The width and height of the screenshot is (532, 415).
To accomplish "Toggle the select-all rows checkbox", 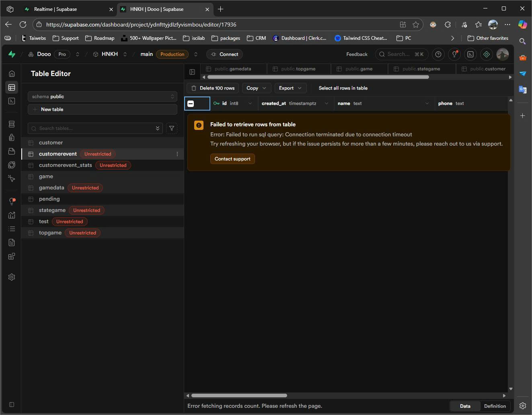I will (x=191, y=104).
